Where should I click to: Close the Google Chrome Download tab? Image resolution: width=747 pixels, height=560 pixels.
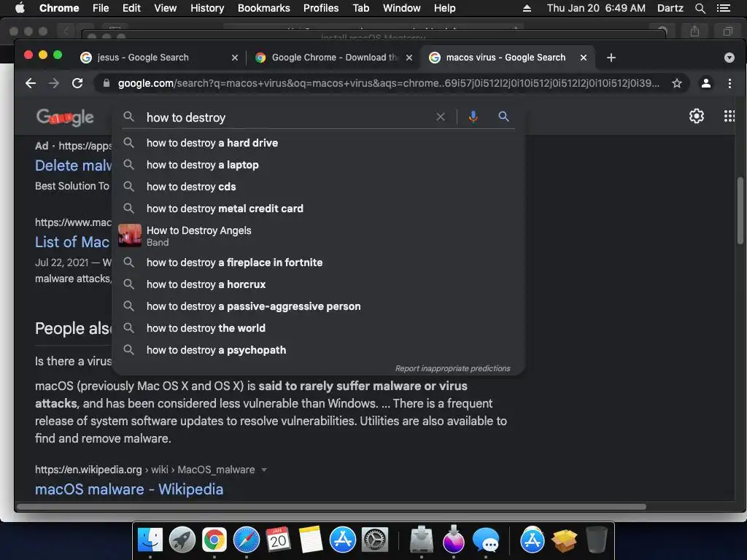pos(409,58)
